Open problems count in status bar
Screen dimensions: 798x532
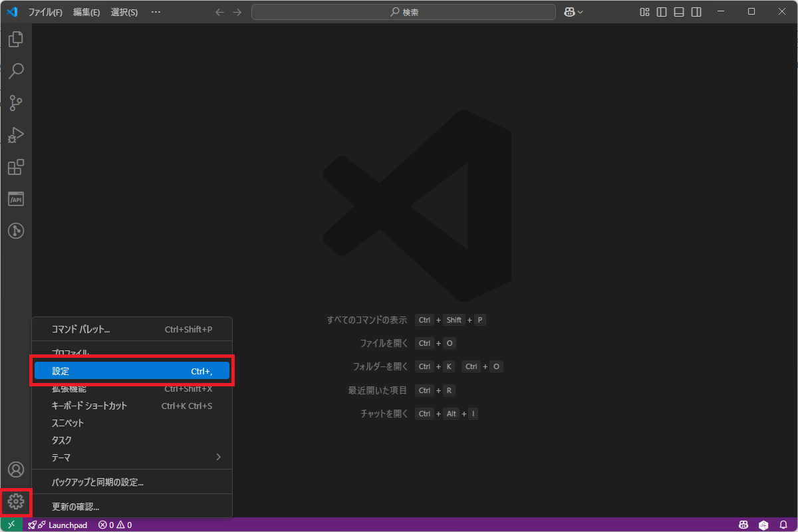coord(115,525)
